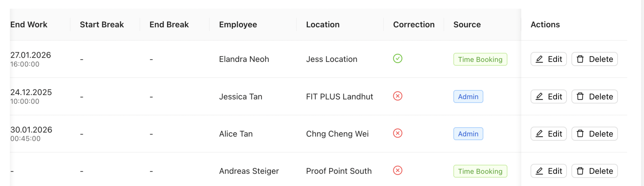Edit the Alice Tan time entry
Screen dimensions: 644x186
click(549, 134)
